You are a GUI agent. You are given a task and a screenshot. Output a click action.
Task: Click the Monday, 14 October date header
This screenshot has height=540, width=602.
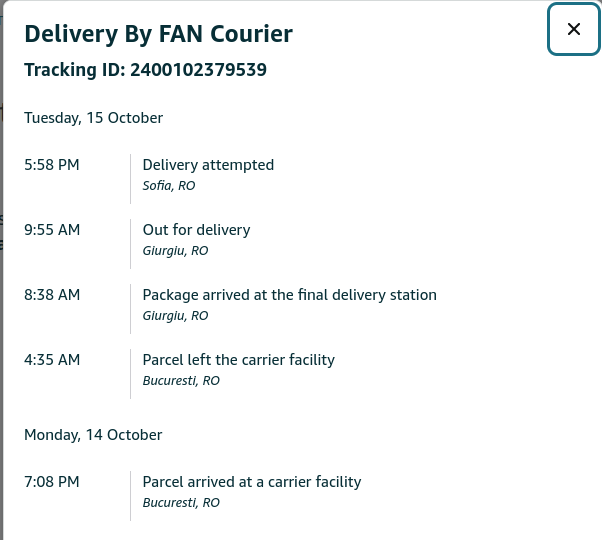coord(93,435)
